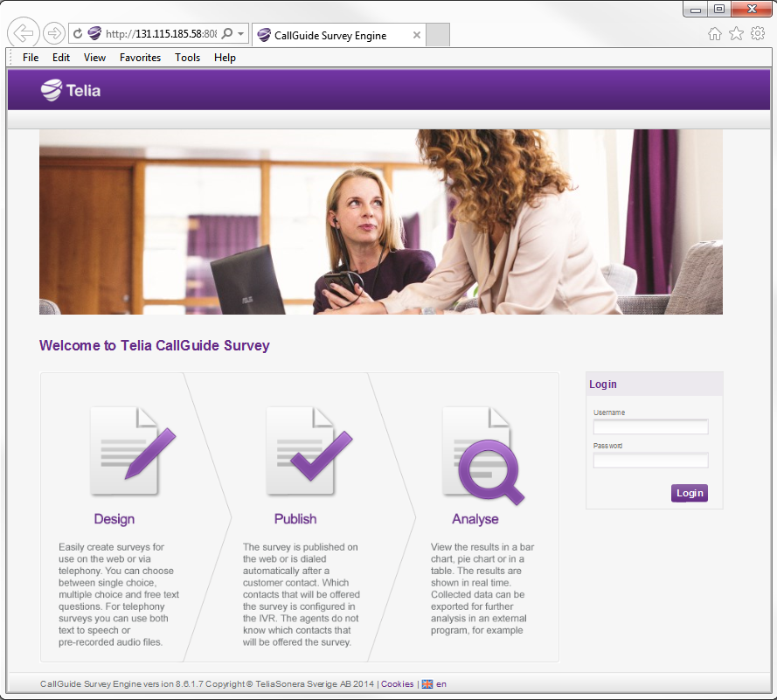Image resolution: width=777 pixels, height=700 pixels.
Task: Minimize the browser window
Action: pyautogui.click(x=695, y=9)
